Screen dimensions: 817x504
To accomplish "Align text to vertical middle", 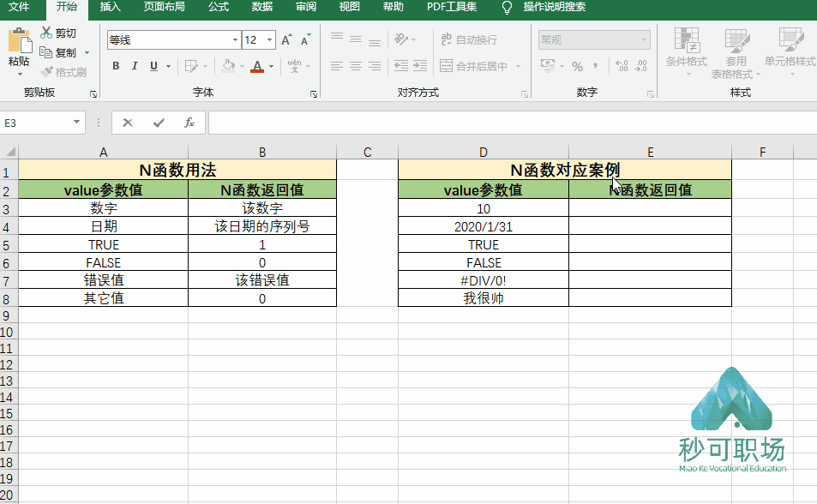I will tap(356, 39).
